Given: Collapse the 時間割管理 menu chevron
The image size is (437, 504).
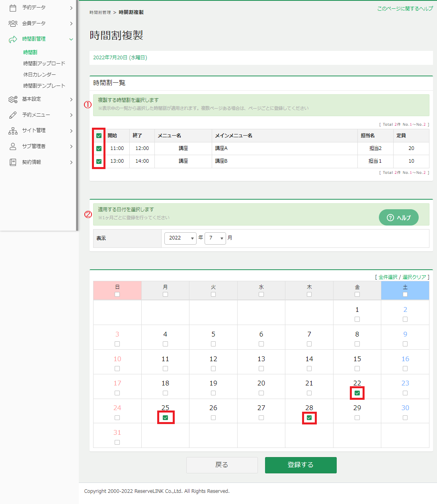Looking at the screenshot, I should (x=71, y=39).
